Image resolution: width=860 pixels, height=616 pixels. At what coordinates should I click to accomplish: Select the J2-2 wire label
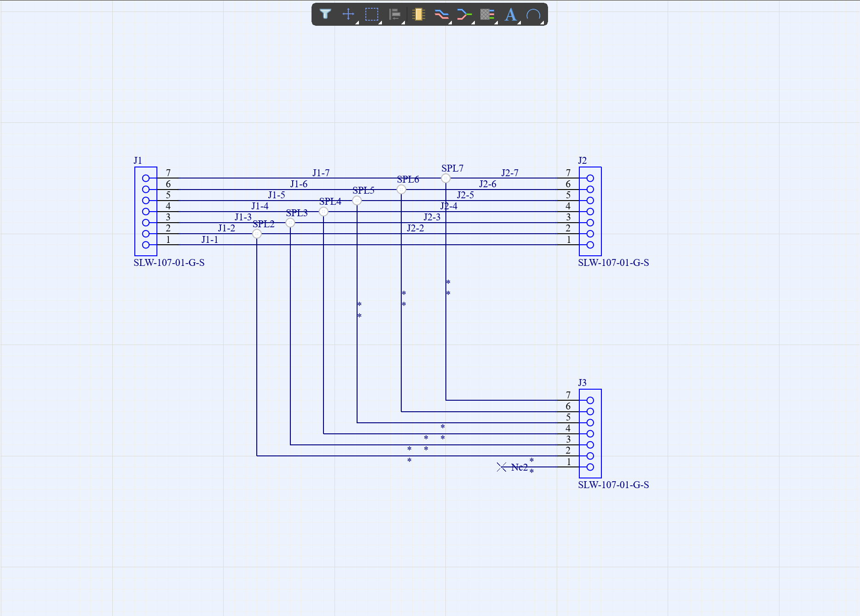pos(415,228)
